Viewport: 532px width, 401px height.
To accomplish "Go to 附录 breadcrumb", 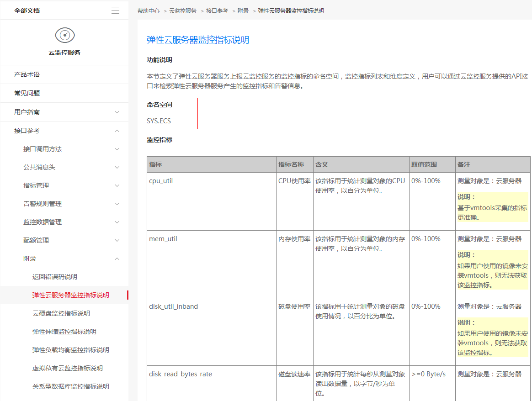I will pos(243,11).
